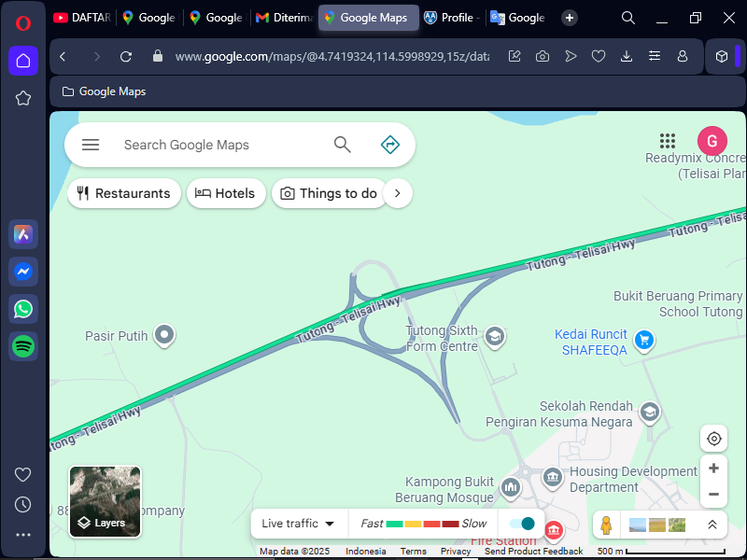Go back to the previous page

click(x=63, y=57)
